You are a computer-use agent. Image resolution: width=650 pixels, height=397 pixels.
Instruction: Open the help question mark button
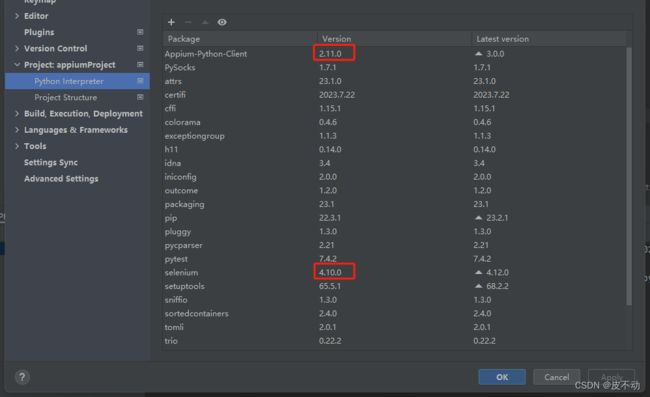tap(22, 377)
